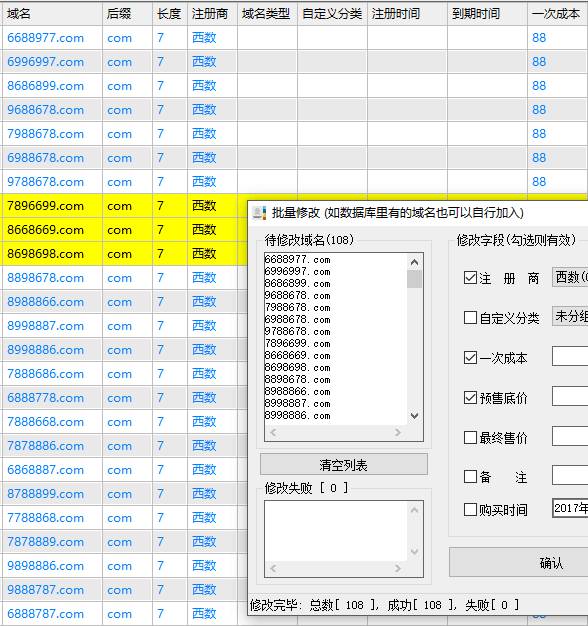Viewport: 588px width, 626px height.
Task: Open the 西数 registrar dropdown
Action: pyautogui.click(x=570, y=277)
